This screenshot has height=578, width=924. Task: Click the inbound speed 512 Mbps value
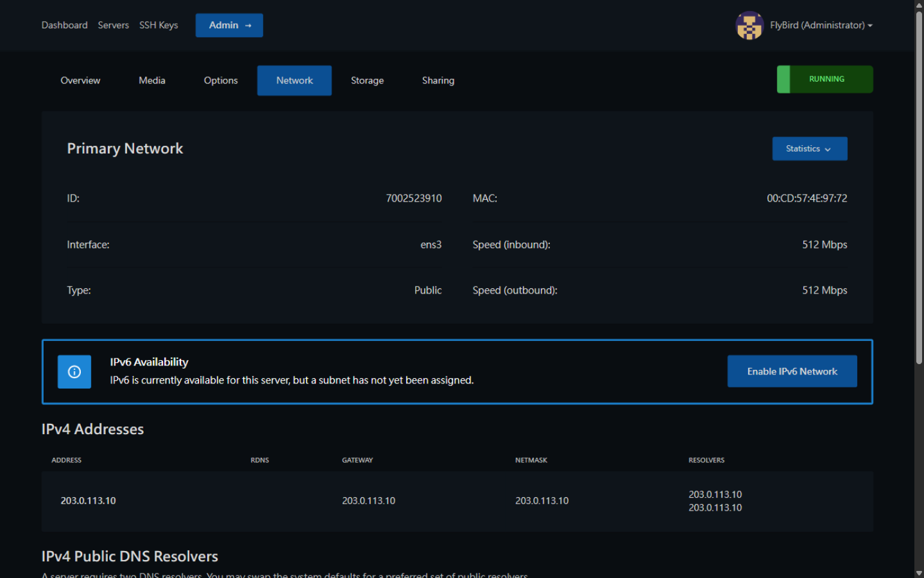pyautogui.click(x=825, y=245)
